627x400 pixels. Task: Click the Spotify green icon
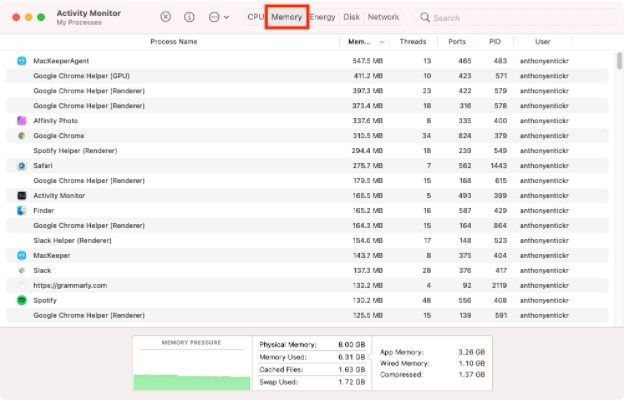point(22,300)
